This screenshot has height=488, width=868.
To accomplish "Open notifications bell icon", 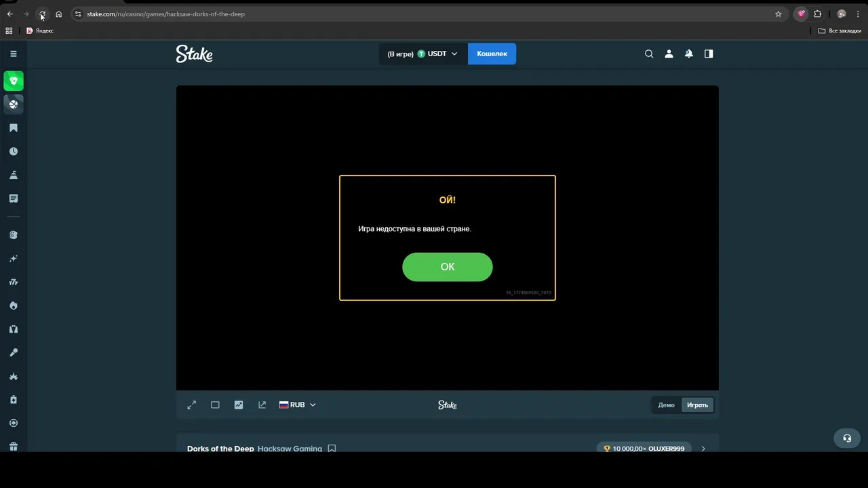I will click(x=689, y=54).
